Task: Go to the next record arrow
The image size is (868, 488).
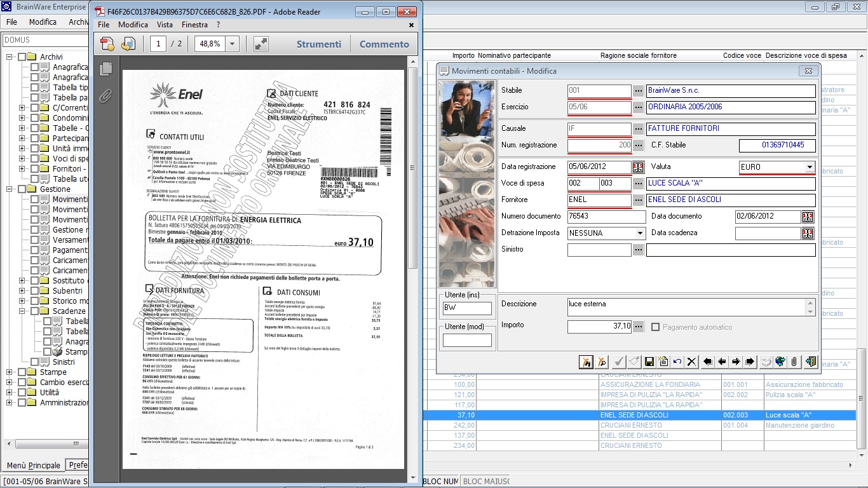Action: [736, 362]
